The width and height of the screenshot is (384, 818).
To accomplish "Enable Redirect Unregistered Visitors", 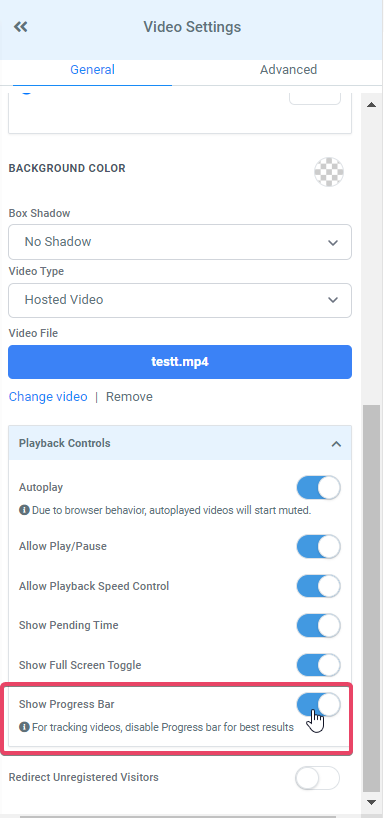I will (x=317, y=778).
